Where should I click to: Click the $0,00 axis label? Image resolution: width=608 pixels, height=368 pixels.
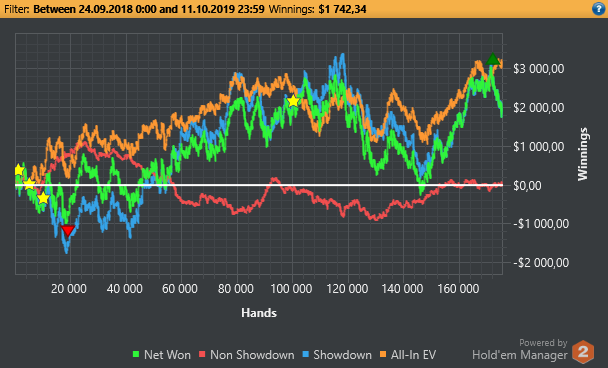[x=528, y=185]
